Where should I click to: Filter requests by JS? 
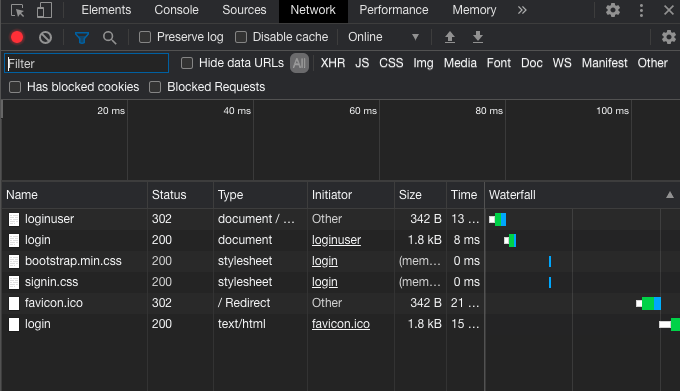362,63
